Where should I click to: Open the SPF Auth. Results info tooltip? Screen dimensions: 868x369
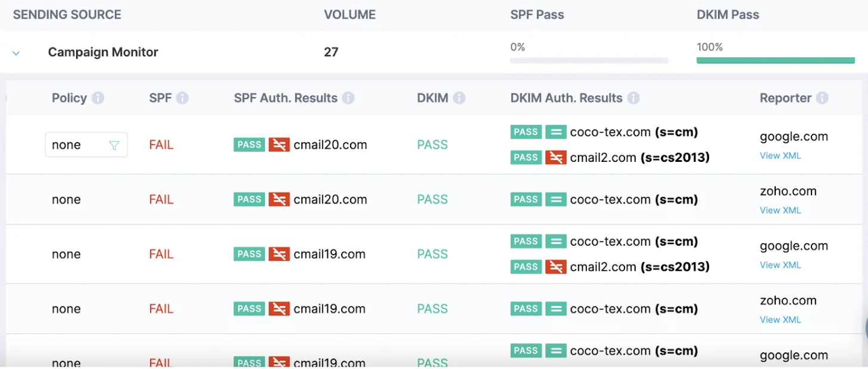pyautogui.click(x=348, y=98)
